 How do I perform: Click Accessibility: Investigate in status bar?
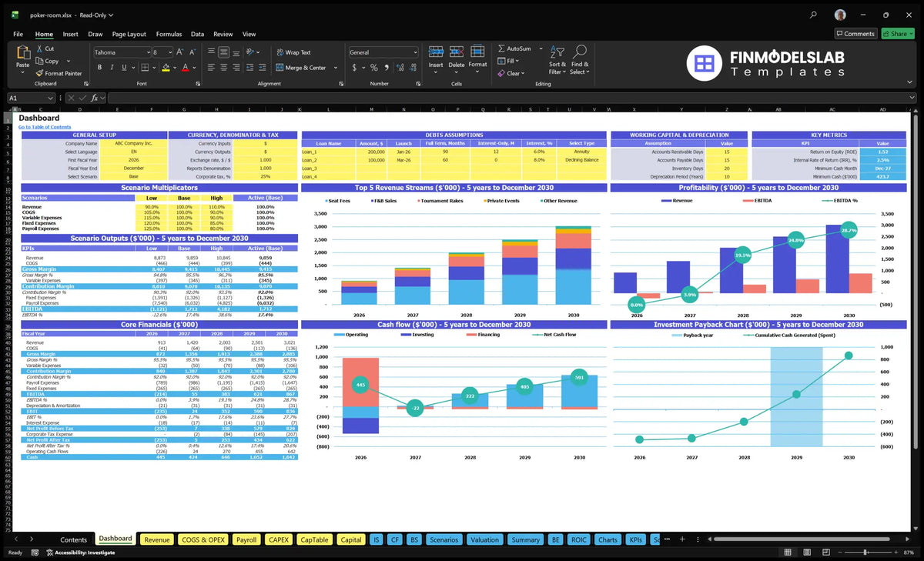pos(79,553)
